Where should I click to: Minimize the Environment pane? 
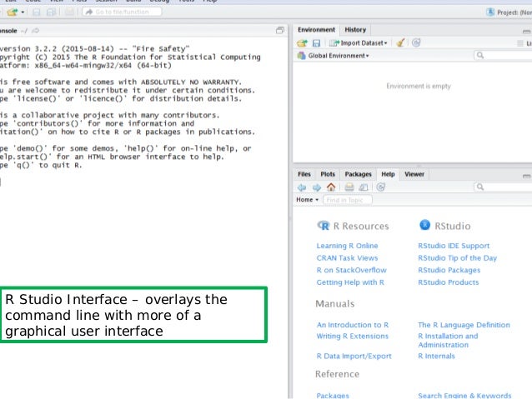tap(526, 32)
